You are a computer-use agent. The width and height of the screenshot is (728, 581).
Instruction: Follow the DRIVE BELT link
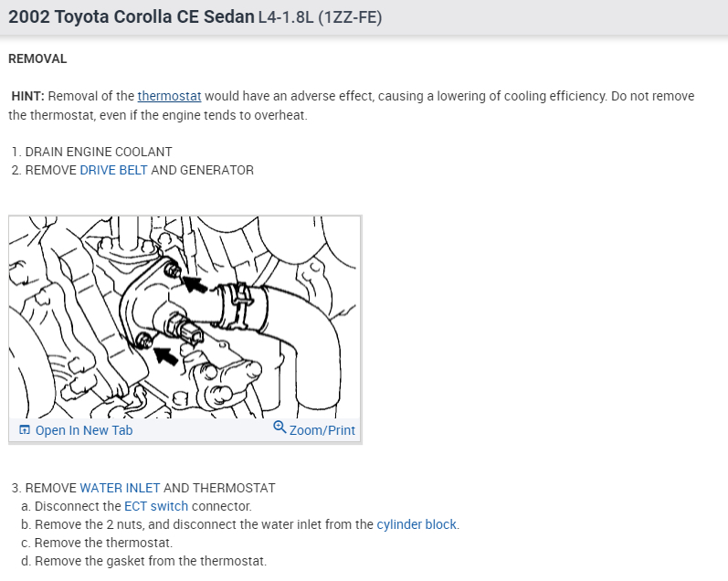click(114, 170)
